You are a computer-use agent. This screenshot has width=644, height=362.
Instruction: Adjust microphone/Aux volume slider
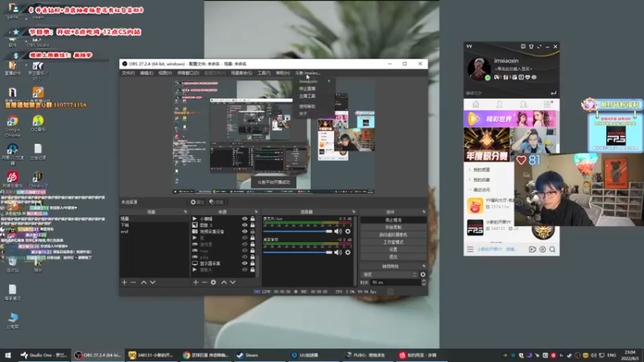point(297,232)
